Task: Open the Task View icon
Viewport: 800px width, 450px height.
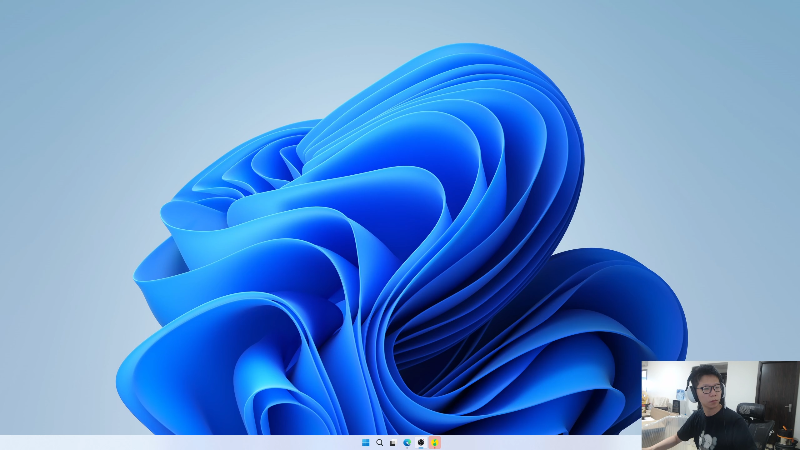Action: [393, 443]
